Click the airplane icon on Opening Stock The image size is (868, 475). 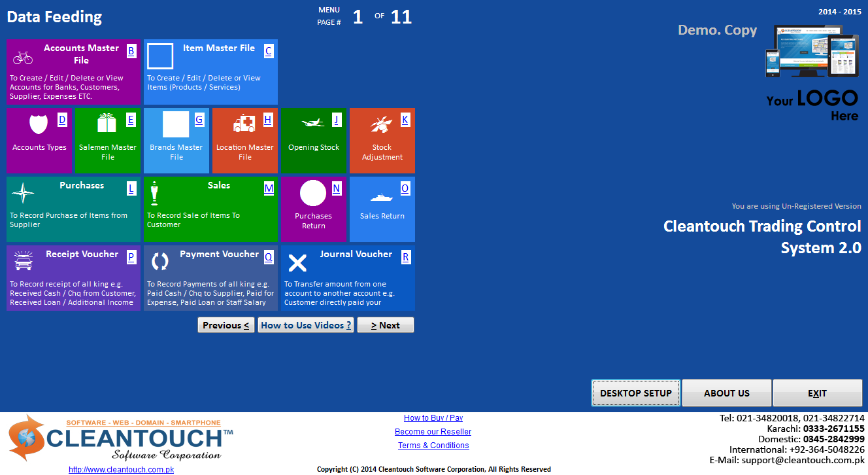click(x=312, y=122)
